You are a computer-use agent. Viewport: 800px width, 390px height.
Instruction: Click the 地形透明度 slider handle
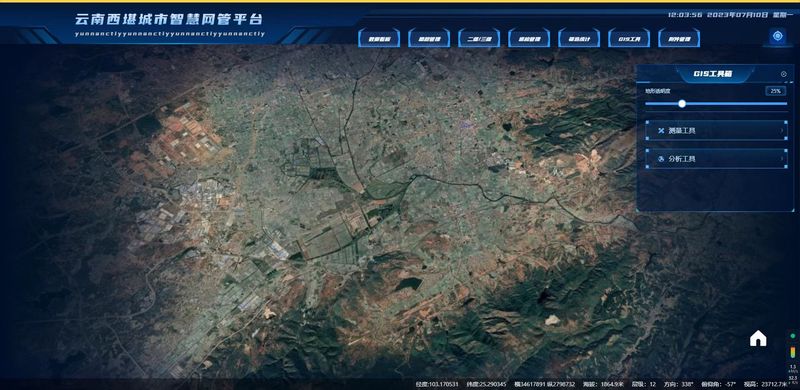[x=682, y=104]
